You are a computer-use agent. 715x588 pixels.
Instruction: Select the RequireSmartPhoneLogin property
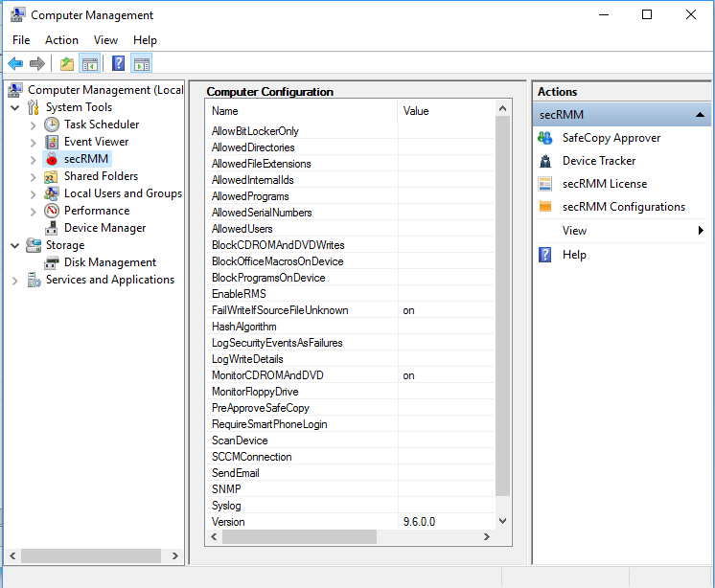point(269,424)
